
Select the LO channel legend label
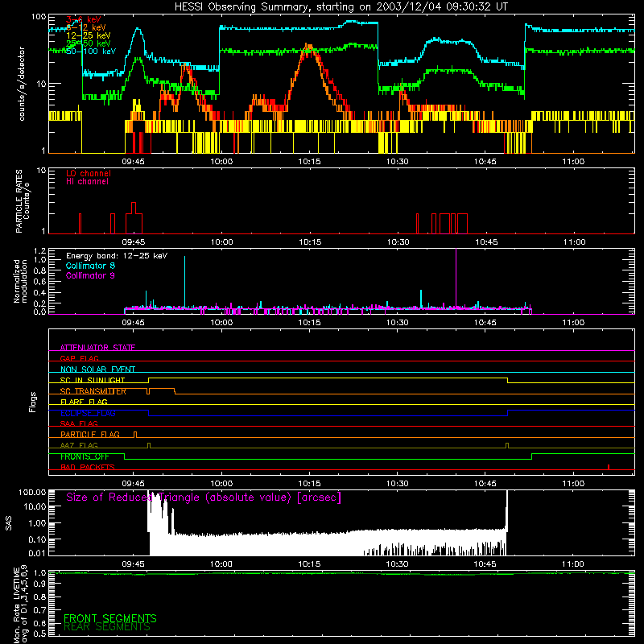pos(89,173)
